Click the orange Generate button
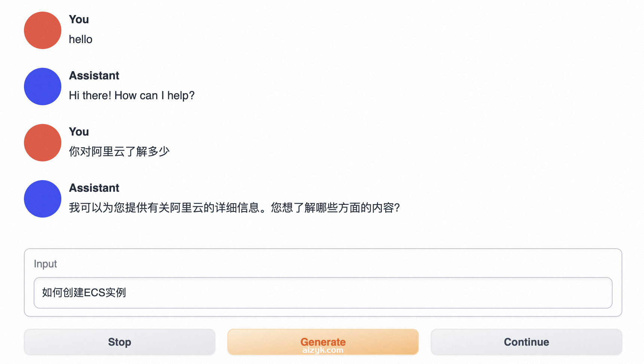This screenshot has width=644, height=364. [323, 342]
